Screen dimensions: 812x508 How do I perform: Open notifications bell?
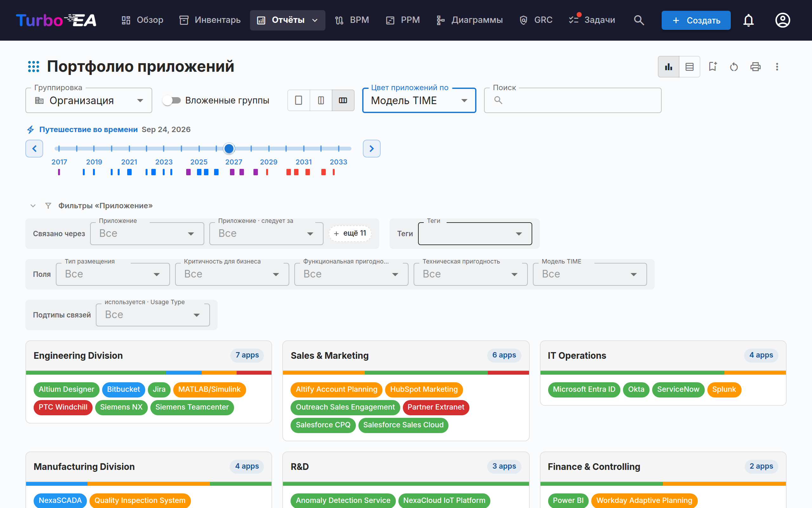pyautogui.click(x=748, y=20)
